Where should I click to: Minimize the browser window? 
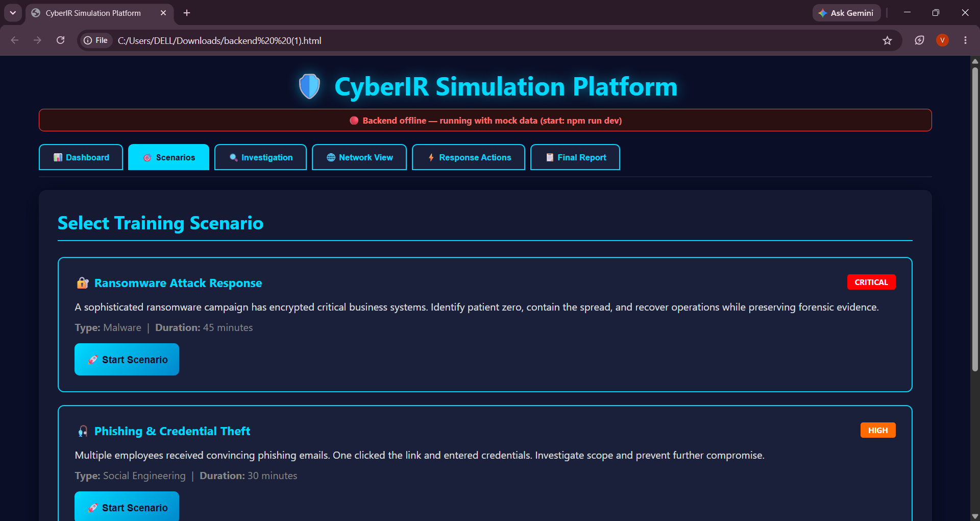907,13
